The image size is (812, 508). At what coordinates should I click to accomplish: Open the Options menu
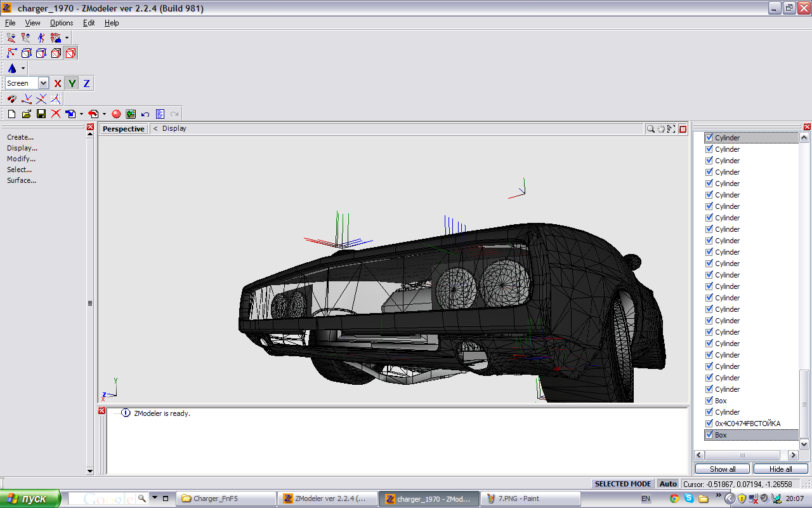[x=62, y=23]
